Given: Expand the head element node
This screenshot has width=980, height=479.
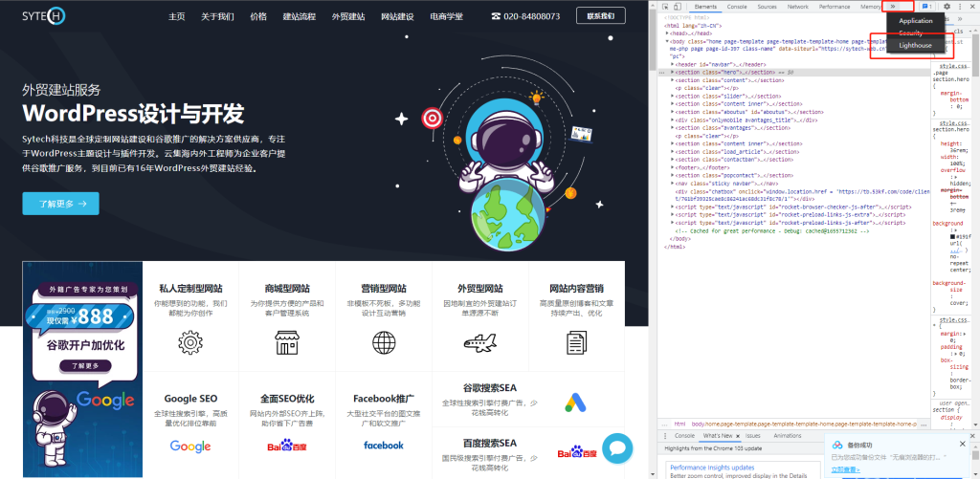Looking at the screenshot, I should click(x=666, y=33).
